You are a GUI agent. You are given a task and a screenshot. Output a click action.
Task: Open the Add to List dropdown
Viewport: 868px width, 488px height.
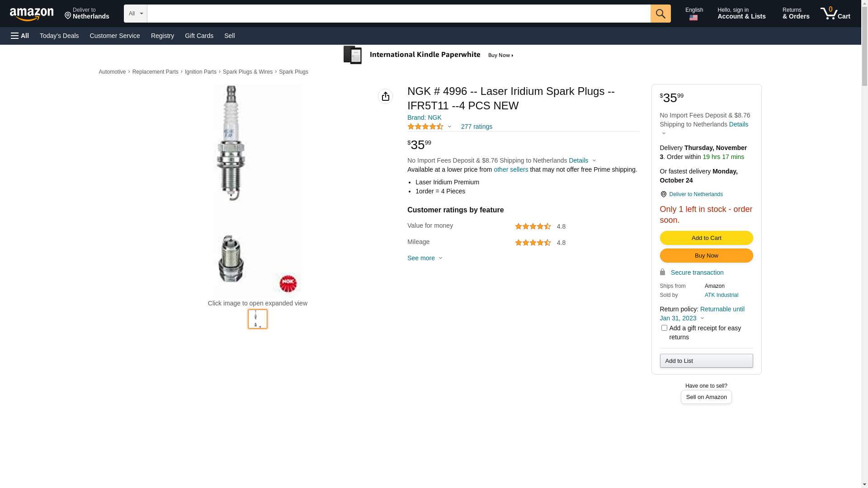pyautogui.click(x=706, y=361)
